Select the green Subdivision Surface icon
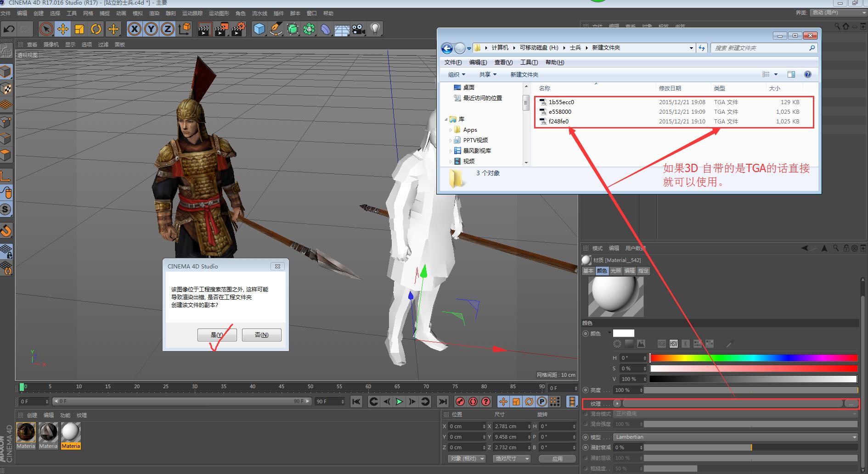The width and height of the screenshot is (868, 474). click(x=293, y=29)
